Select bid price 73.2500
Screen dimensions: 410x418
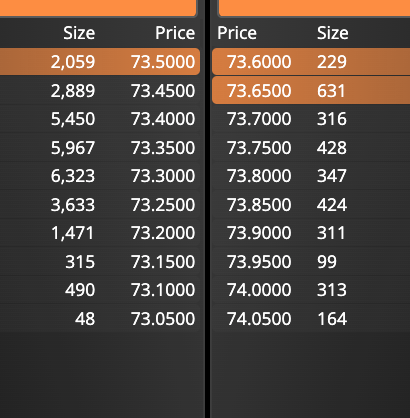click(x=163, y=204)
